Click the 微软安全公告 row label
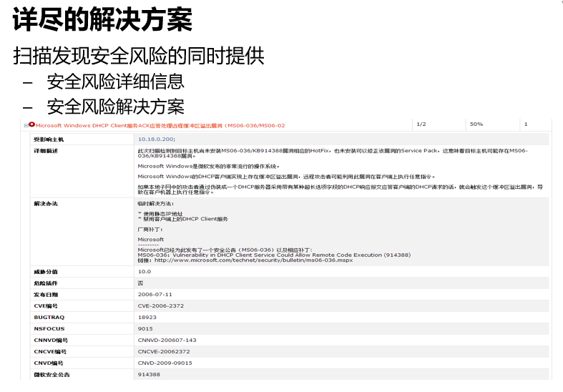563x392 pixels. [x=52, y=375]
